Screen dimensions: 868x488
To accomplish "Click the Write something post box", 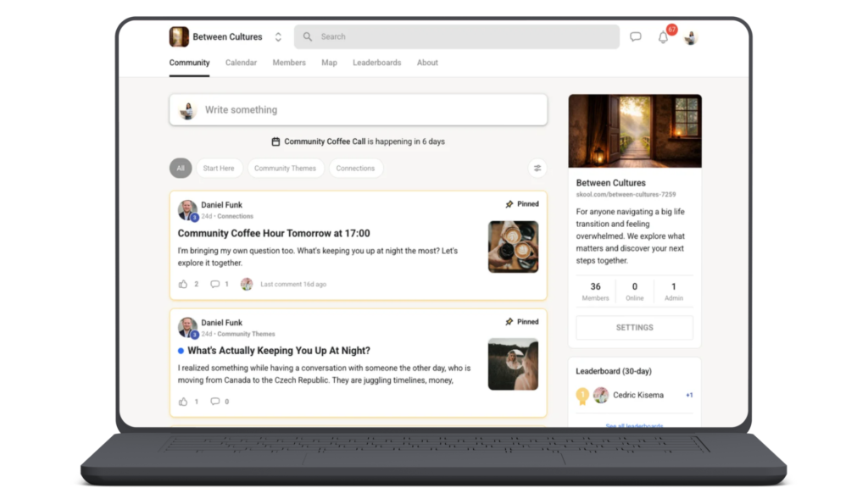I will click(359, 109).
